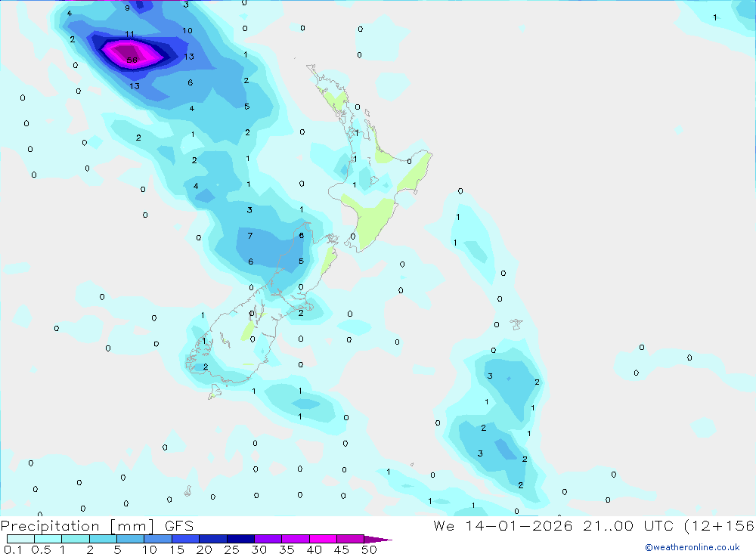Click the 20 to 25 mm legend swatch

(212, 539)
